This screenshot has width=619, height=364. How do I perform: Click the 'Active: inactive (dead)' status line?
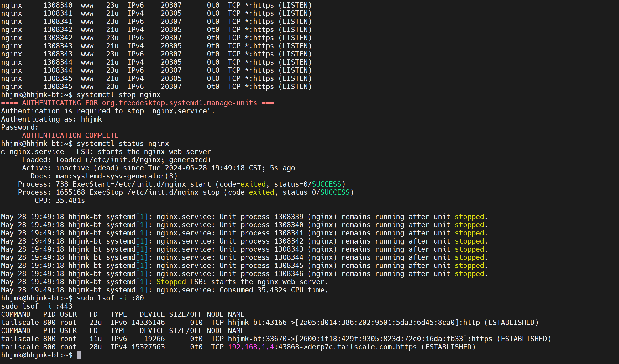pos(159,168)
